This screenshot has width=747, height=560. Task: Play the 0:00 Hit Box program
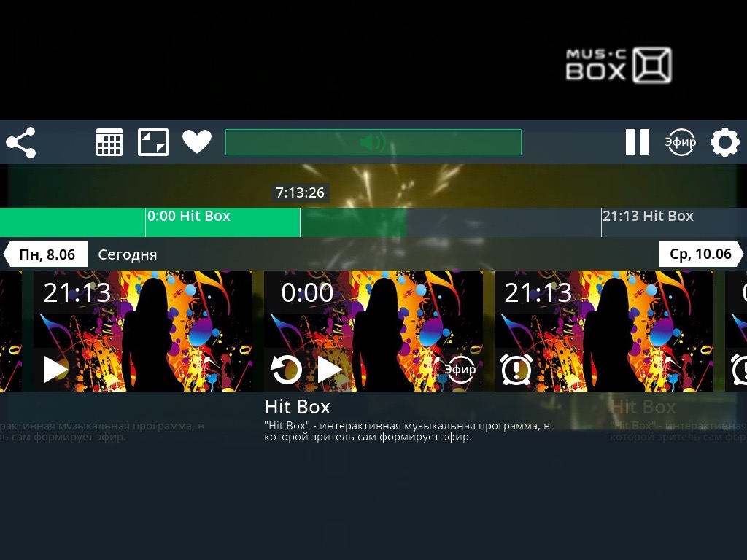[x=329, y=370]
